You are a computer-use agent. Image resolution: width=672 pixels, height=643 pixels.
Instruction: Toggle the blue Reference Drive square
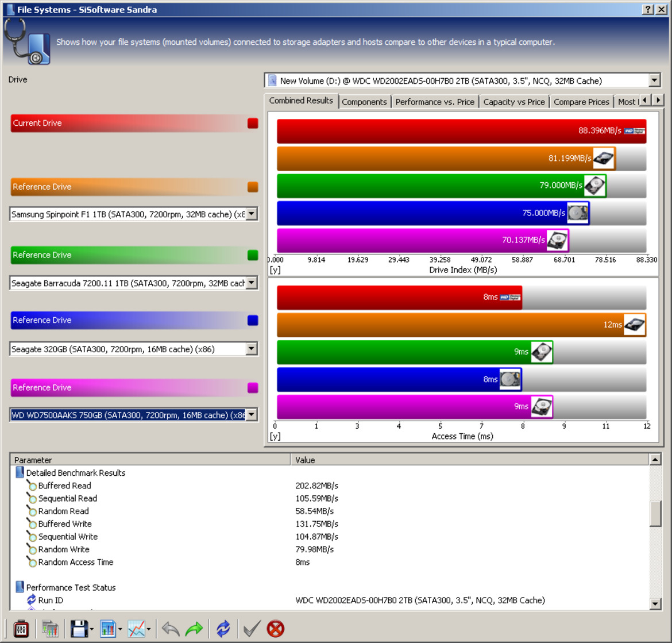(253, 320)
